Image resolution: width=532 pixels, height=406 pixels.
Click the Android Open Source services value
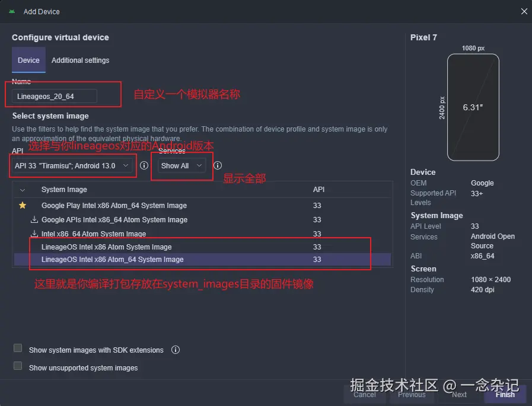493,241
